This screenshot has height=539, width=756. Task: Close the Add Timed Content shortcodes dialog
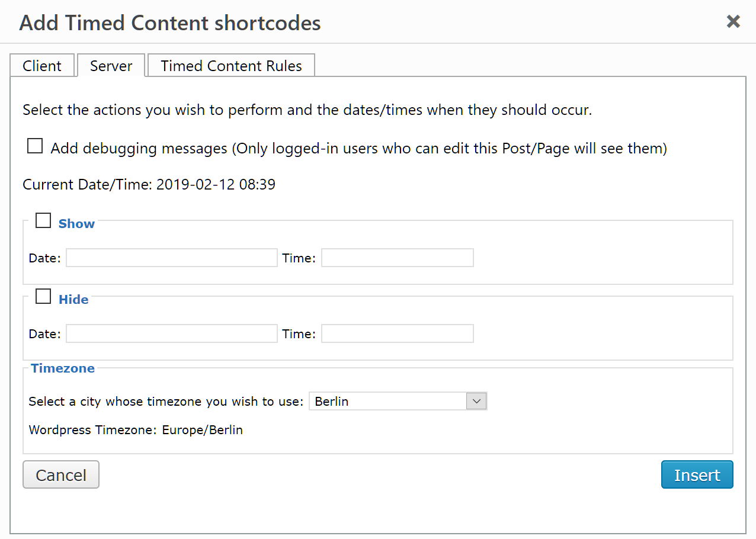tap(733, 22)
